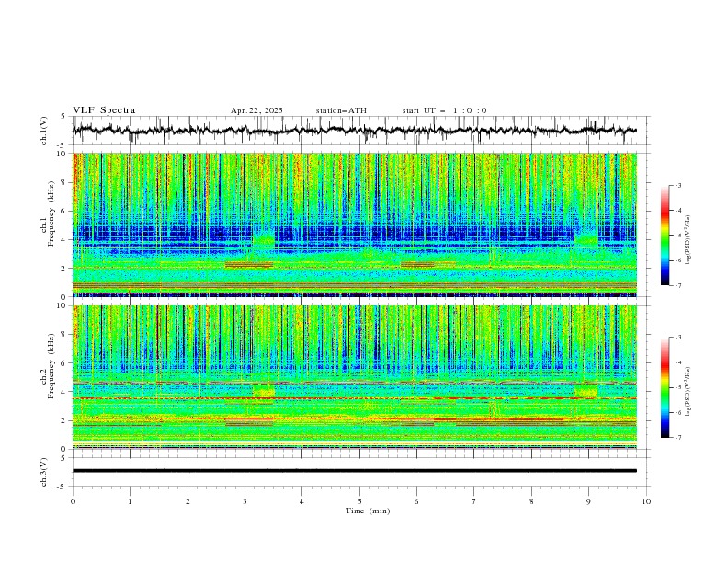Image resolution: width=728 pixels, height=563 pixels.
Task: Click the ch.3 flat black trace
Action: [x=354, y=471]
